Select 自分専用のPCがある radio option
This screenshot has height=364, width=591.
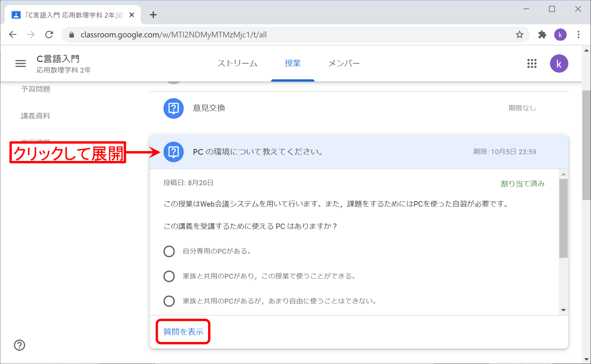[x=169, y=251]
